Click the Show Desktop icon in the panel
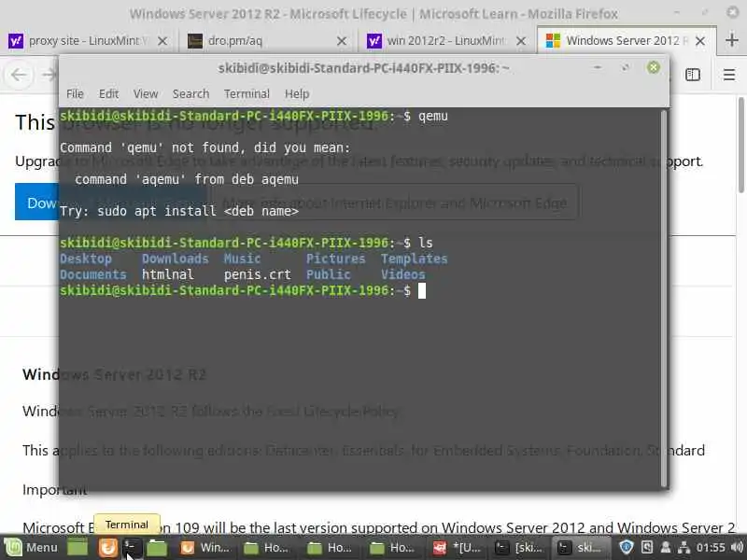This screenshot has width=747, height=560. [78, 548]
